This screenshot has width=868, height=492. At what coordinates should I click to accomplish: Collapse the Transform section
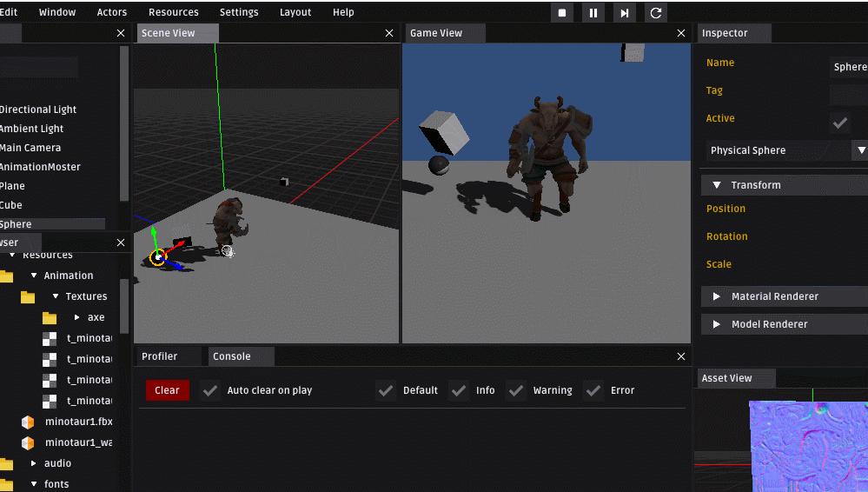717,185
